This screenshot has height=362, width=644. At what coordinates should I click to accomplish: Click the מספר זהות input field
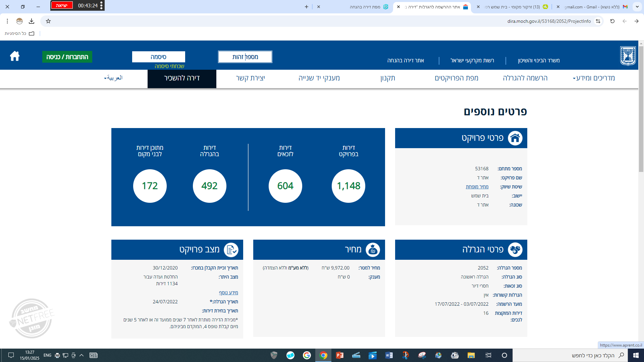click(x=245, y=57)
